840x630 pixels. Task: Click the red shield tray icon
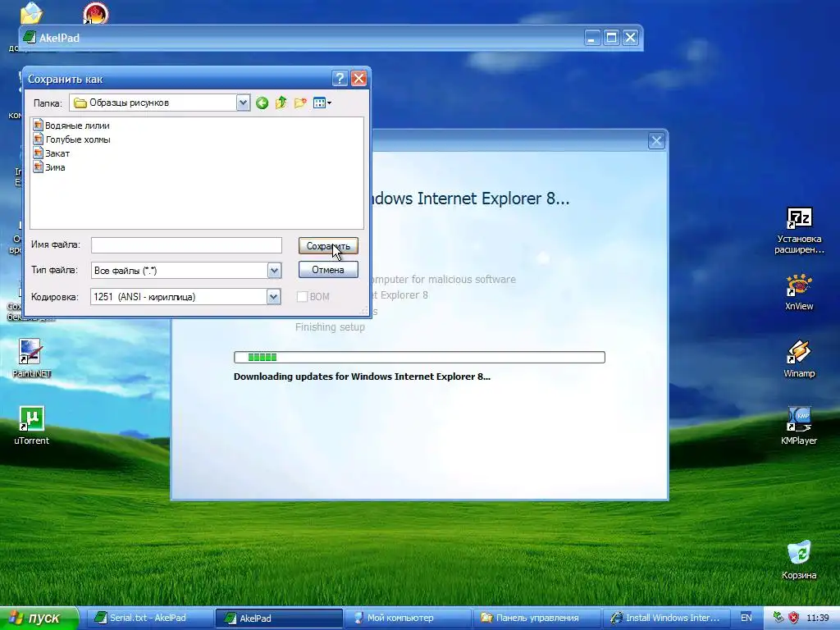(x=793, y=618)
